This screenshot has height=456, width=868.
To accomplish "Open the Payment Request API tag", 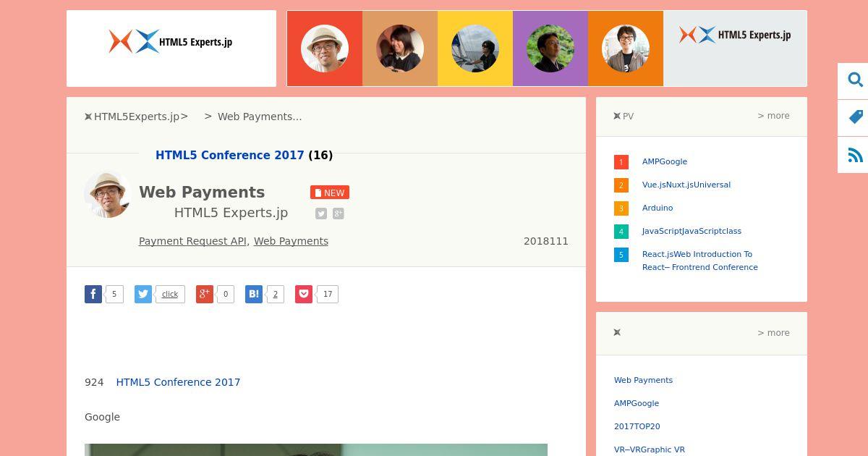I will (192, 241).
